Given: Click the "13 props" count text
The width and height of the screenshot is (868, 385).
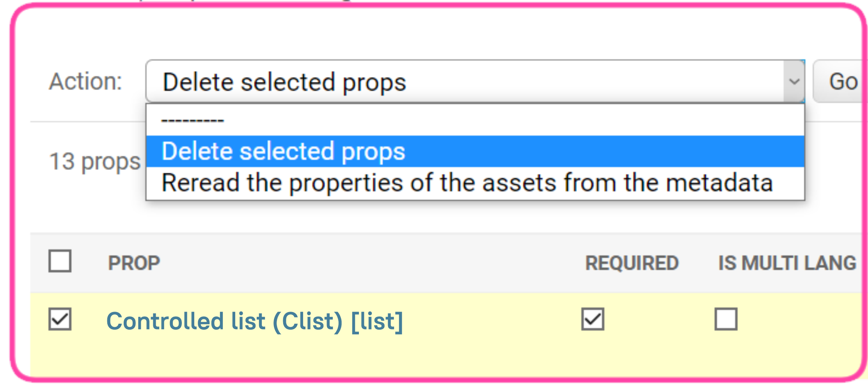Looking at the screenshot, I should click(94, 161).
